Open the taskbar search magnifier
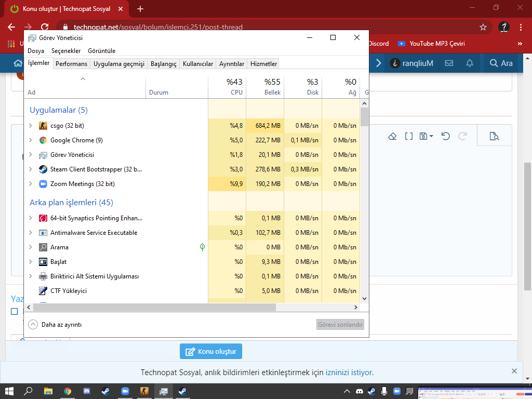Image resolution: width=532 pixels, height=399 pixels. coord(29,391)
